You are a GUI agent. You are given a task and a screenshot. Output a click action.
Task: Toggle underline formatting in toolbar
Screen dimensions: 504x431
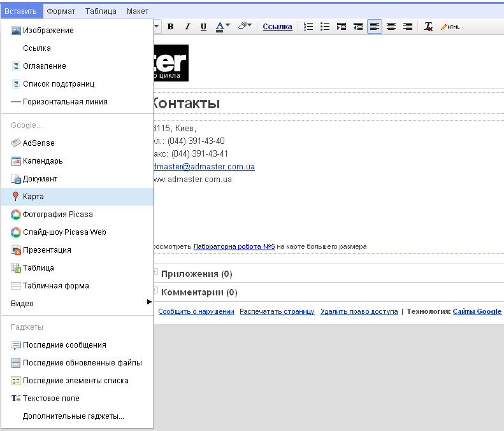pos(203,27)
